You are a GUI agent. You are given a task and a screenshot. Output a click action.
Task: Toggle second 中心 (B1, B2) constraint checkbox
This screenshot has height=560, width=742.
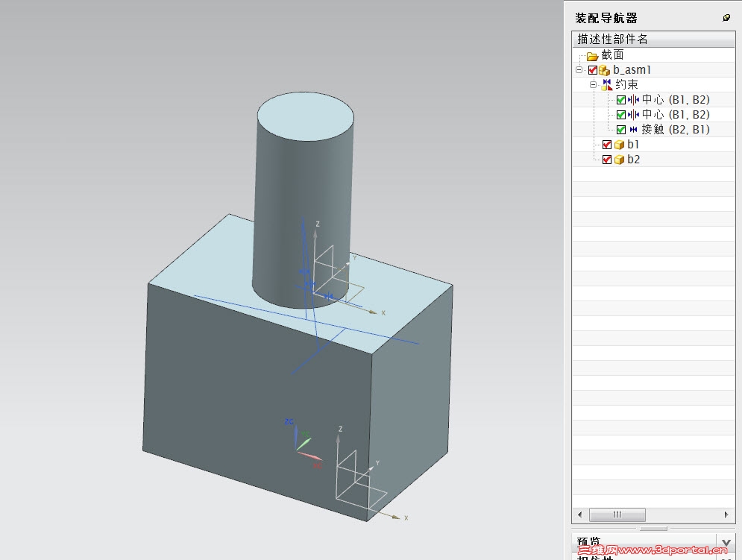621,115
